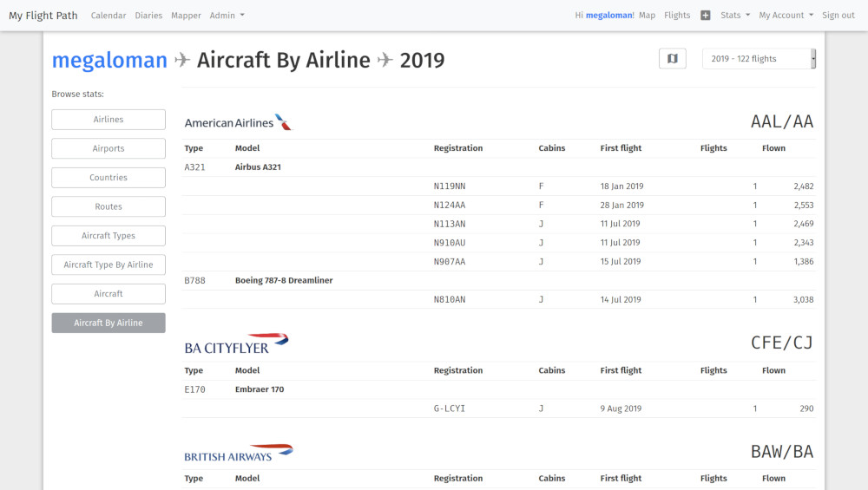Go to Diaries in the top navigation

tap(148, 16)
